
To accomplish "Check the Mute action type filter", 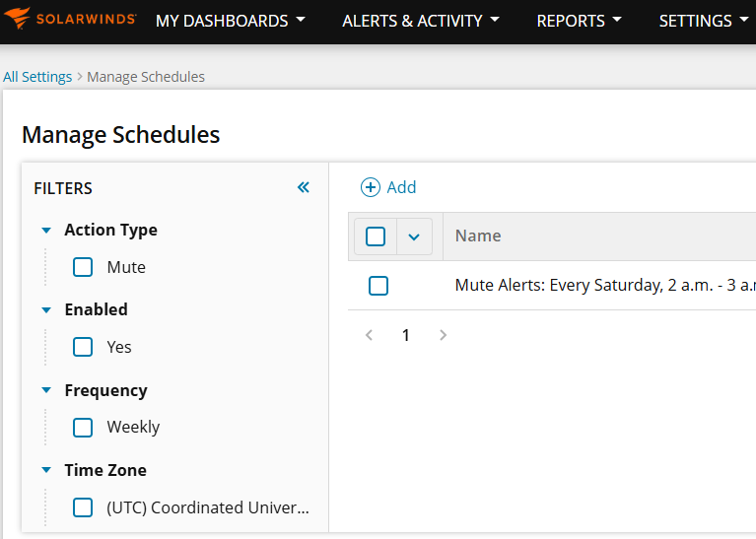I will click(x=84, y=267).
